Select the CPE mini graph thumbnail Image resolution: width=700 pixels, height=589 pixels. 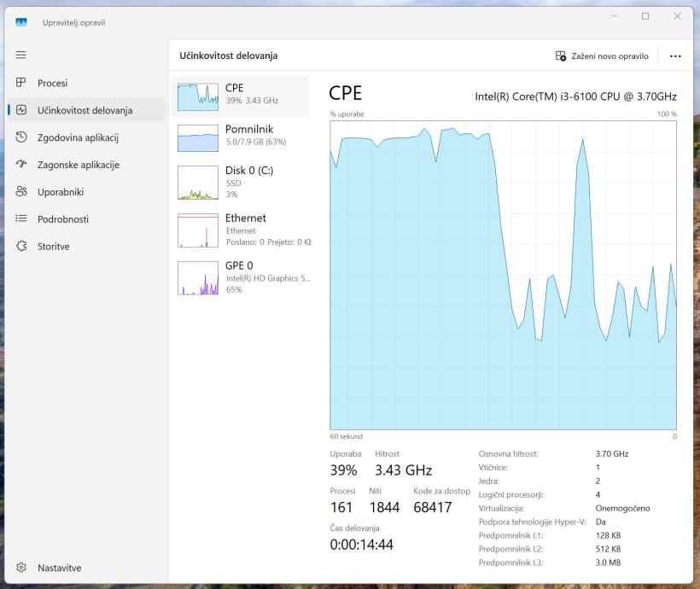click(x=198, y=97)
